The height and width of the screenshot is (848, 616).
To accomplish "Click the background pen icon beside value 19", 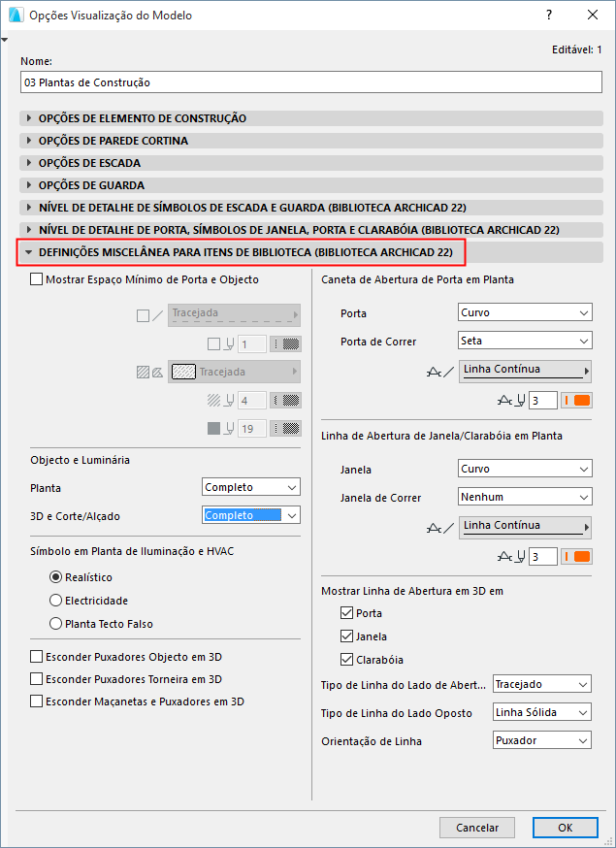I will [x=220, y=428].
